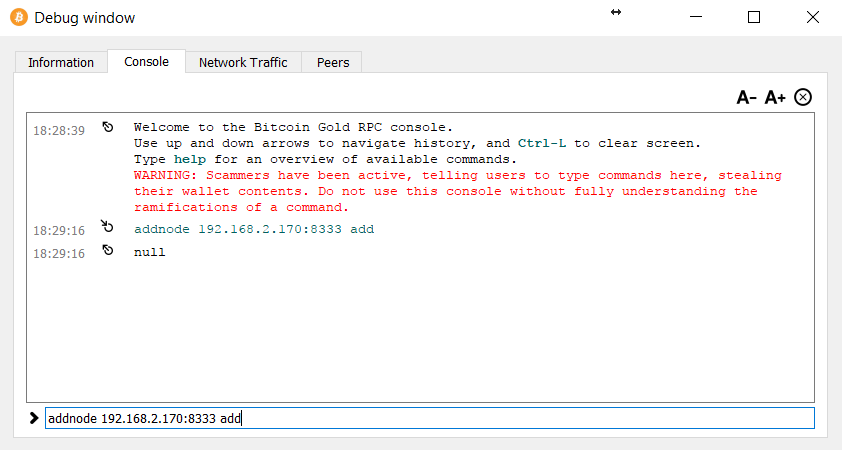Click the 18:28:39 timestamp
This screenshot has height=450, width=842.
point(59,131)
